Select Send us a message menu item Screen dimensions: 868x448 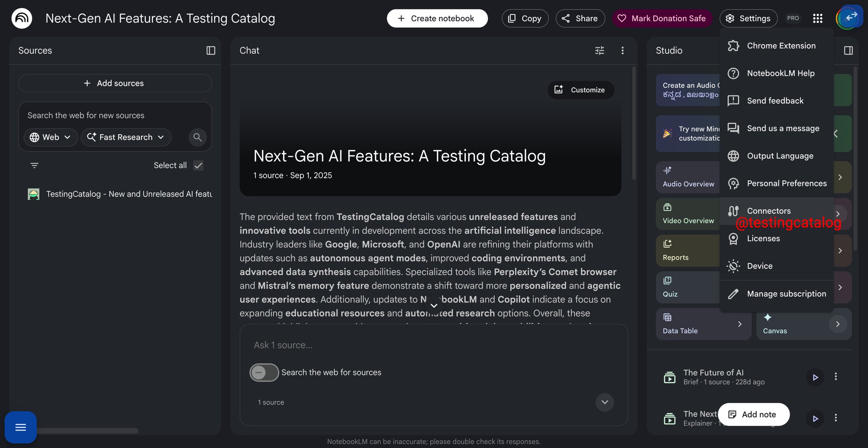click(x=777, y=128)
